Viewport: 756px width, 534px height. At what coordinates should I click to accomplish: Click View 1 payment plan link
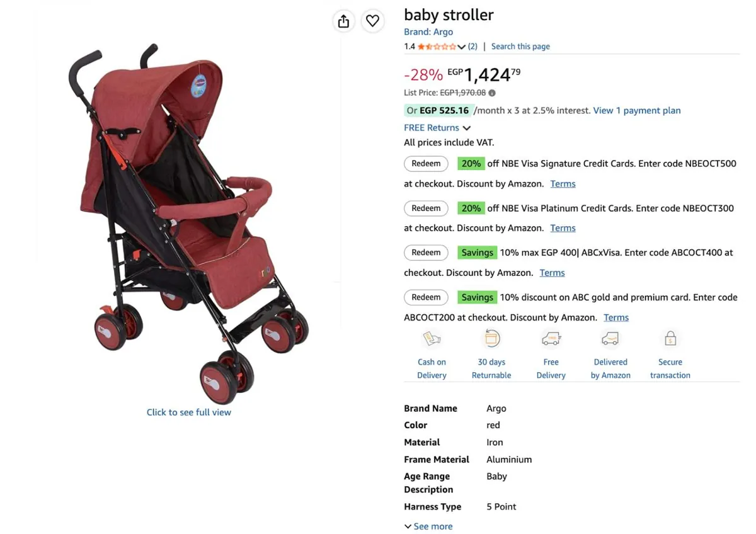(637, 111)
